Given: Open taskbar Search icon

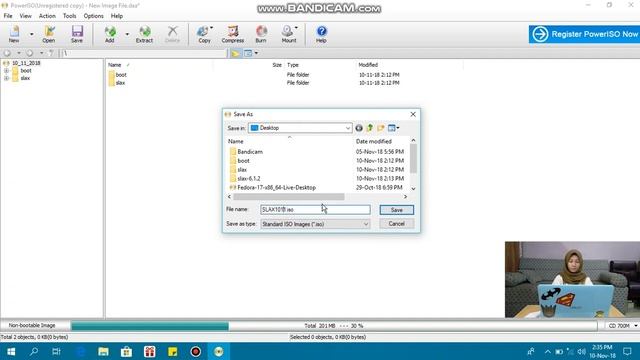Looking at the screenshot, I should [34, 351].
